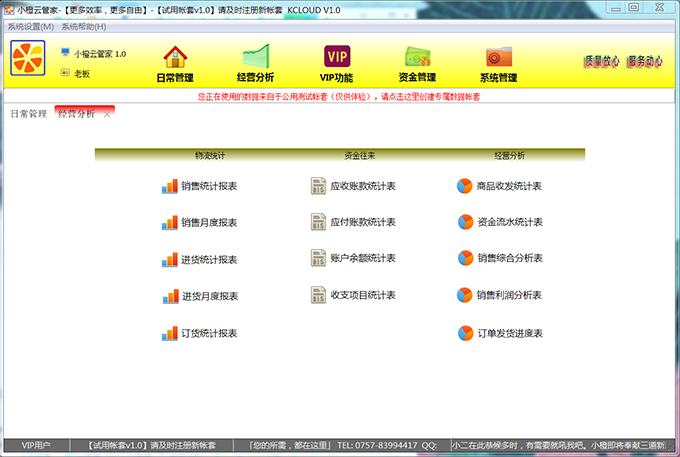The width and height of the screenshot is (680, 457).
Task: Click pie chart icon beside 商品收发统计表
Action: (464, 186)
